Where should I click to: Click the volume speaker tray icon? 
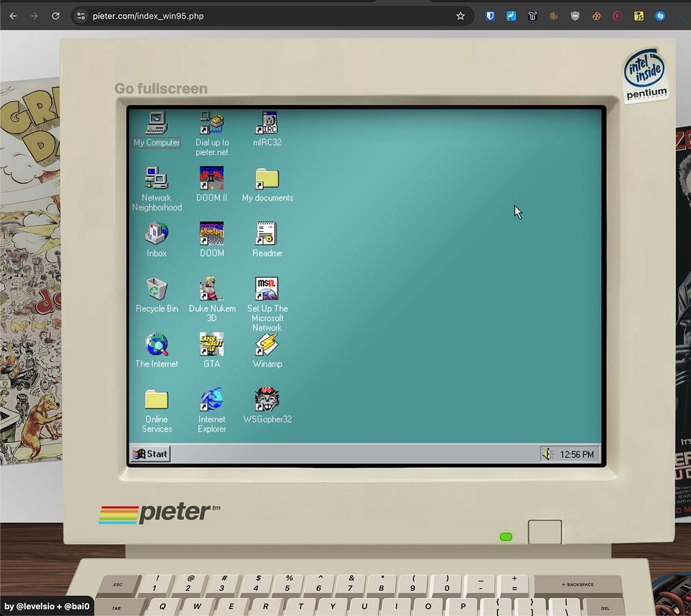pyautogui.click(x=548, y=454)
